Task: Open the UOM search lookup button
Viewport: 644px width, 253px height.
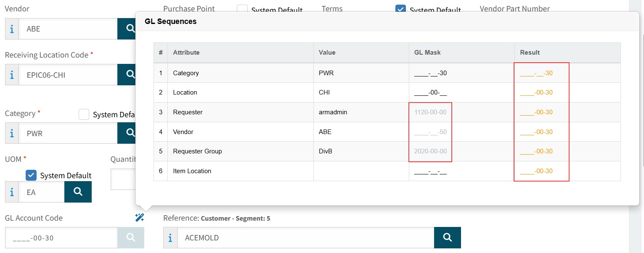Action: 78,192
